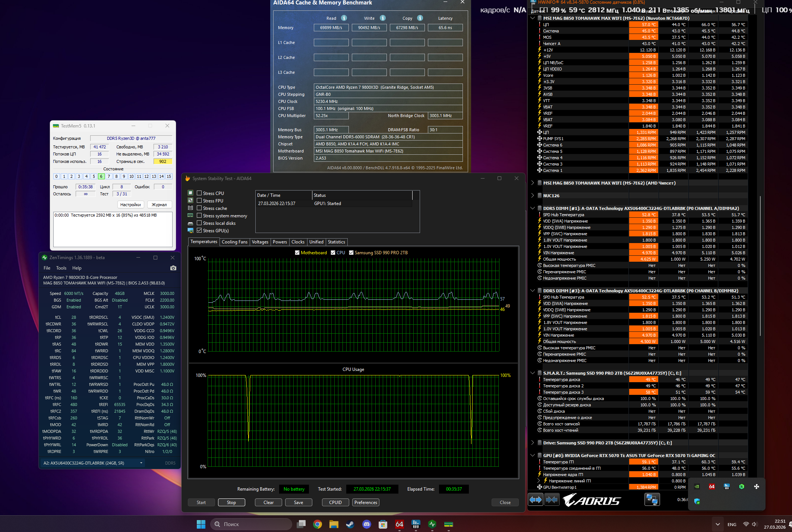The image size is (792, 532).
Task: Click fan control icon in tray flyout
Action: tap(756, 487)
